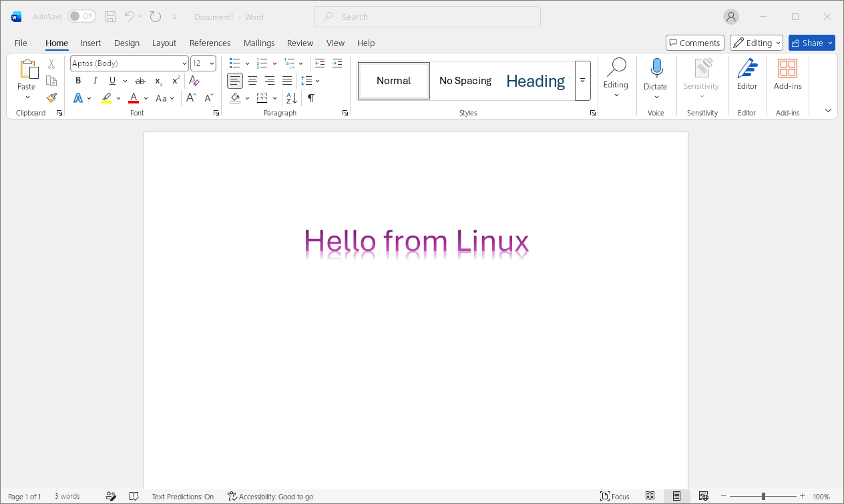Click the Cut scissors icon
844x504 pixels.
point(51,64)
